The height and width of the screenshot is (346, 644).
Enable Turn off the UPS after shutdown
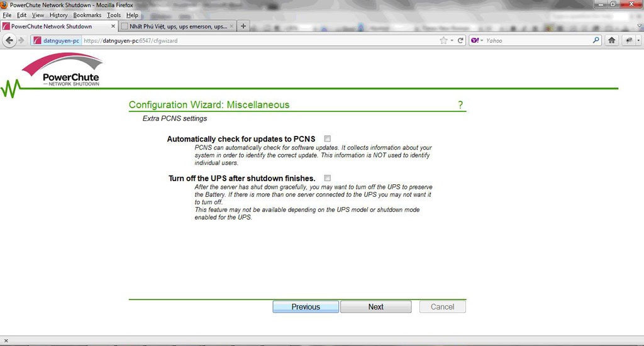pos(327,178)
